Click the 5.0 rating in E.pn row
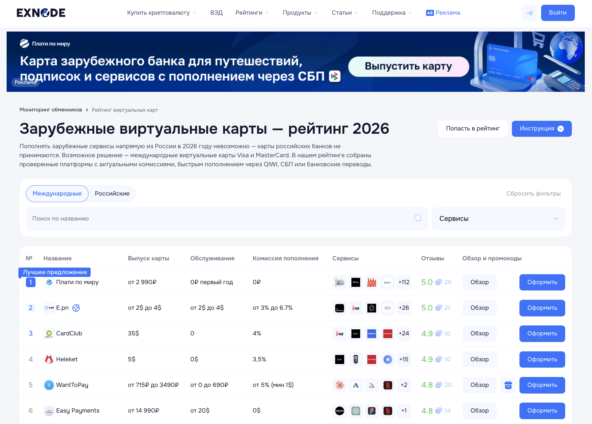This screenshot has height=424, width=592. pyautogui.click(x=427, y=308)
